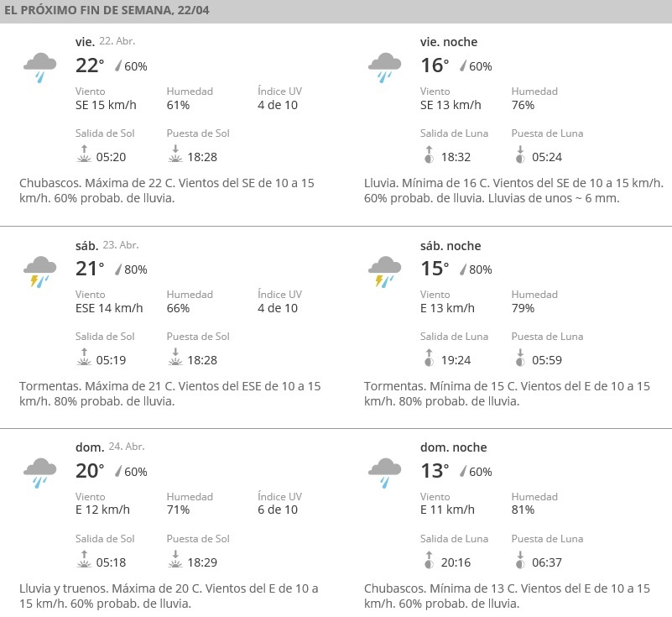The image size is (672, 617).
Task: Click Friday's sunset icon at 18:28
Action: (x=175, y=153)
